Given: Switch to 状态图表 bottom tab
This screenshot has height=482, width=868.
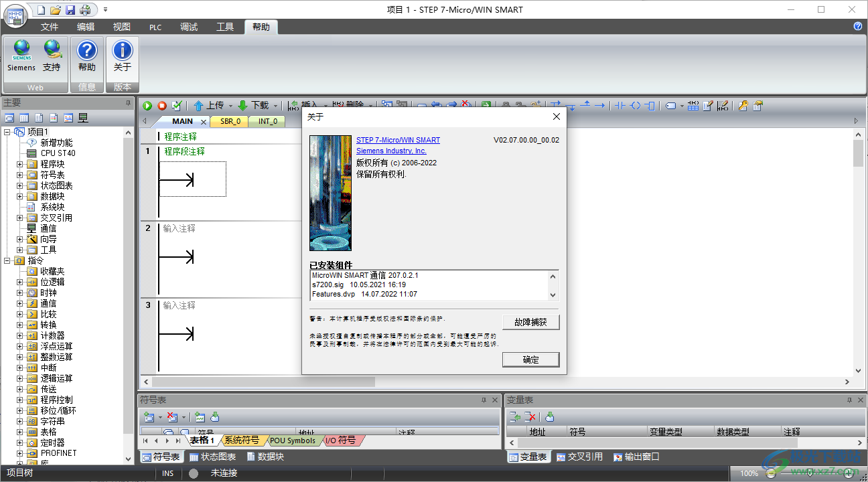Looking at the screenshot, I should tap(212, 457).
